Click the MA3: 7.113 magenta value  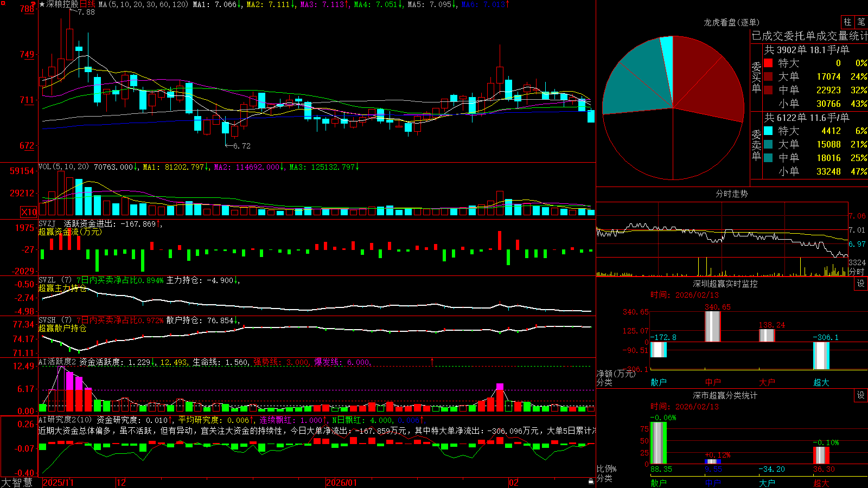click(x=324, y=4)
